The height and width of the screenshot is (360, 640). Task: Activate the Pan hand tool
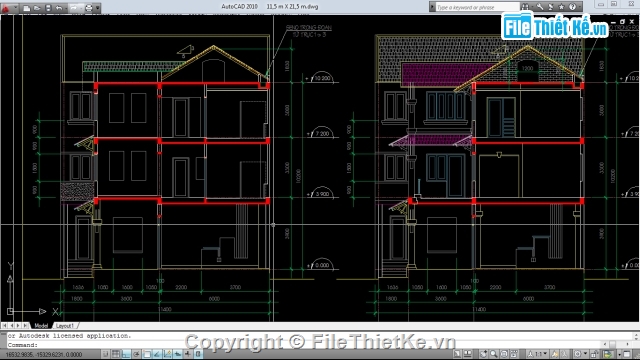point(484,354)
